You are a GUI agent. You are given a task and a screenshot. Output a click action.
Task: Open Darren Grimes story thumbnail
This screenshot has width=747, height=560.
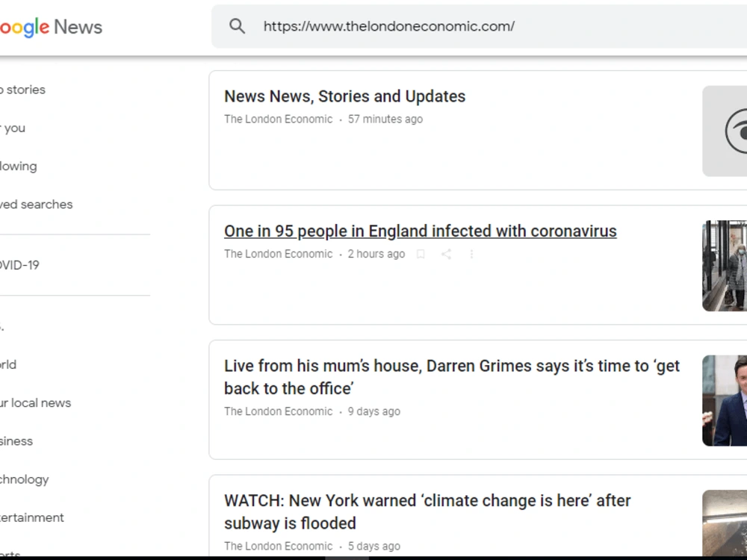tap(725, 400)
